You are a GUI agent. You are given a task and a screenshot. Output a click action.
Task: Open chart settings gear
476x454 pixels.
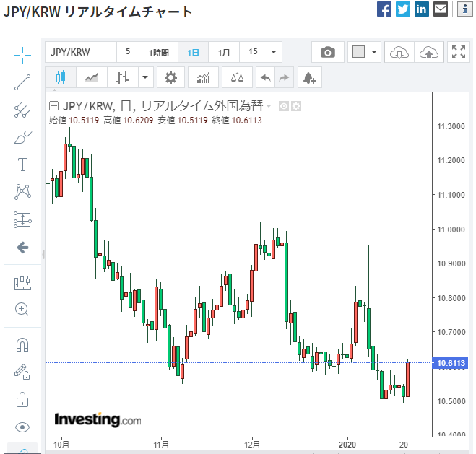[x=170, y=77]
